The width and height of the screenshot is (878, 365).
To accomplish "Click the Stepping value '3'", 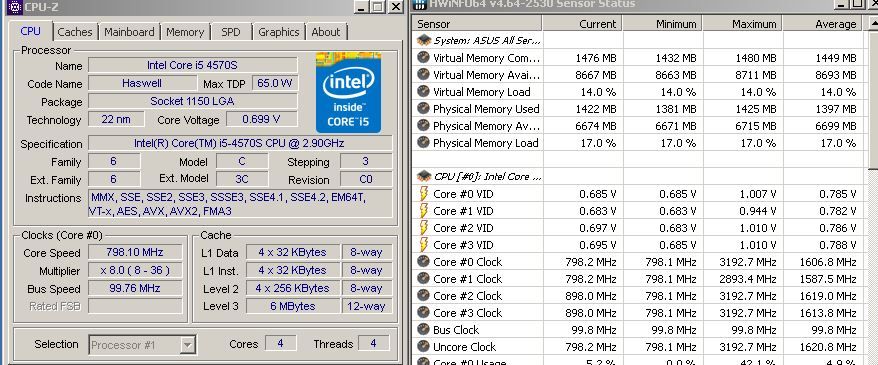I will point(366,161).
